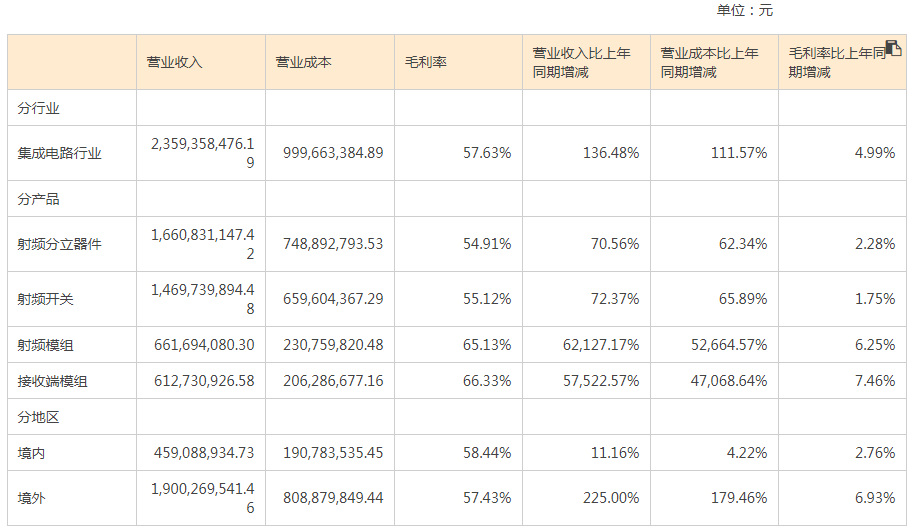Select the 营业成本比上年同期增减 header cell
This screenshot has height=531, width=912.
click(709, 62)
